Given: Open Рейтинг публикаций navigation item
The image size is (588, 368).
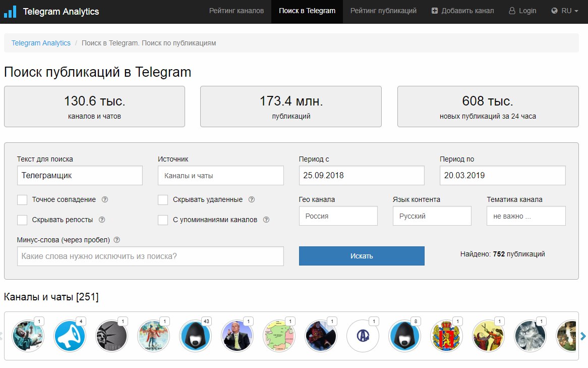Looking at the screenshot, I should [x=383, y=11].
